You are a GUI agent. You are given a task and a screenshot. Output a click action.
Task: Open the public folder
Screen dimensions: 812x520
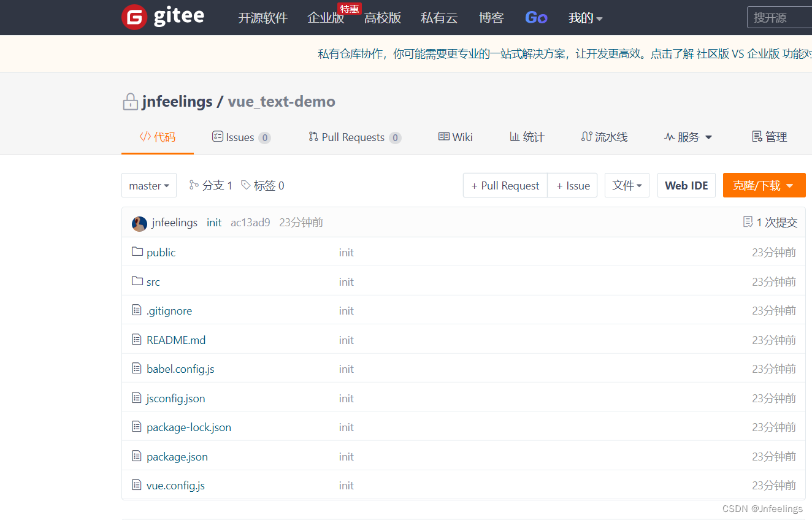pos(161,252)
